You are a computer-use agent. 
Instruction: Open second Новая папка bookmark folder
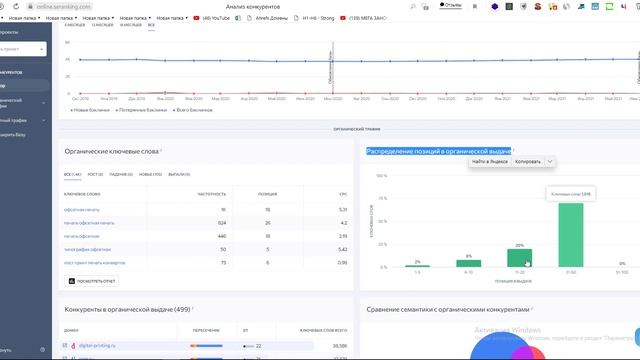[x=61, y=18]
